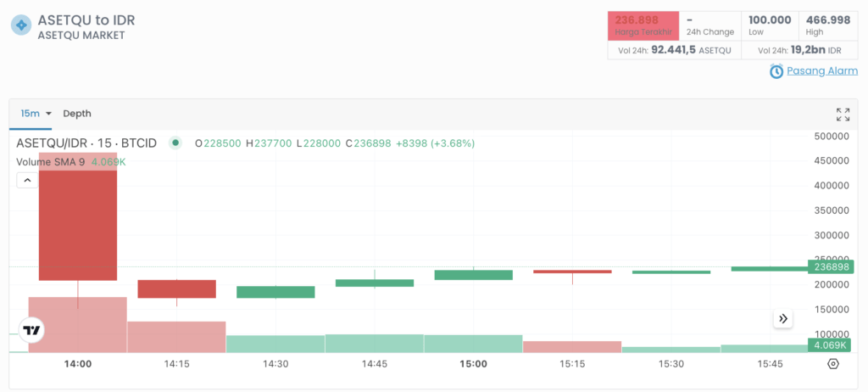Open the 15m interval dropdown
The height and width of the screenshot is (392, 868).
click(x=49, y=114)
